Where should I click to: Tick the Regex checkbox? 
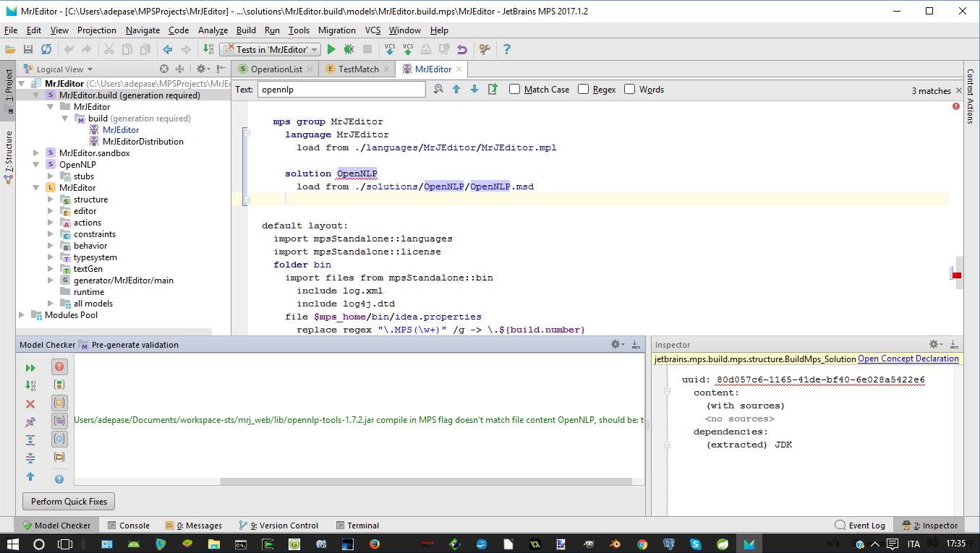click(x=584, y=90)
